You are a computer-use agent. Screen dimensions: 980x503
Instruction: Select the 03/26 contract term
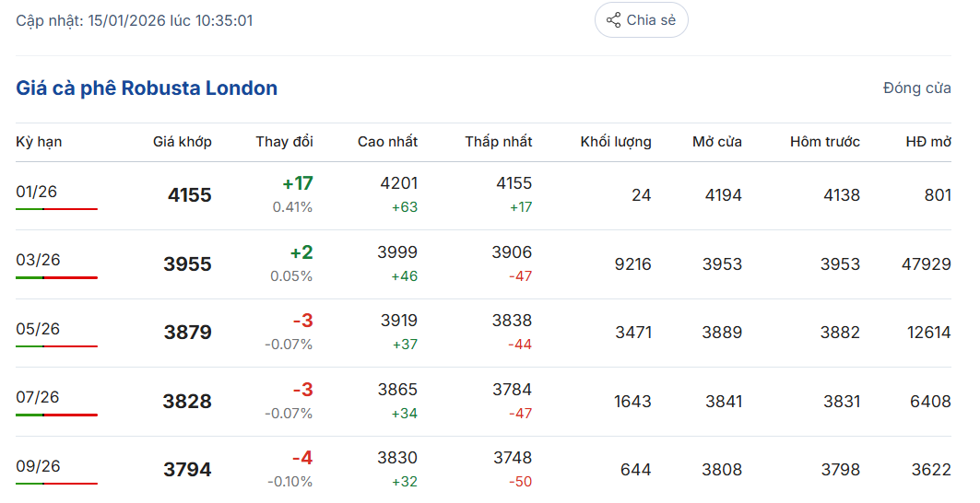pyautogui.click(x=37, y=260)
